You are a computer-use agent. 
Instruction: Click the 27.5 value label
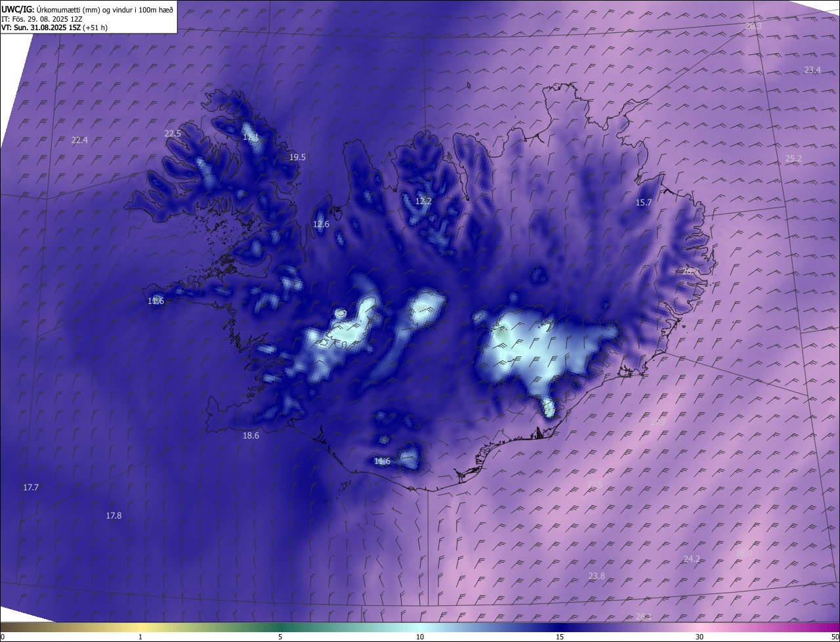595,484
